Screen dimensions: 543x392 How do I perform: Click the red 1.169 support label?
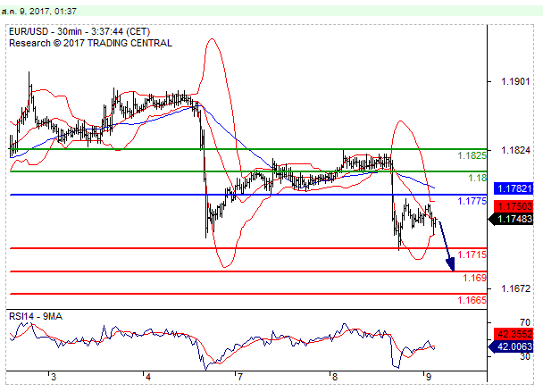[474, 278]
